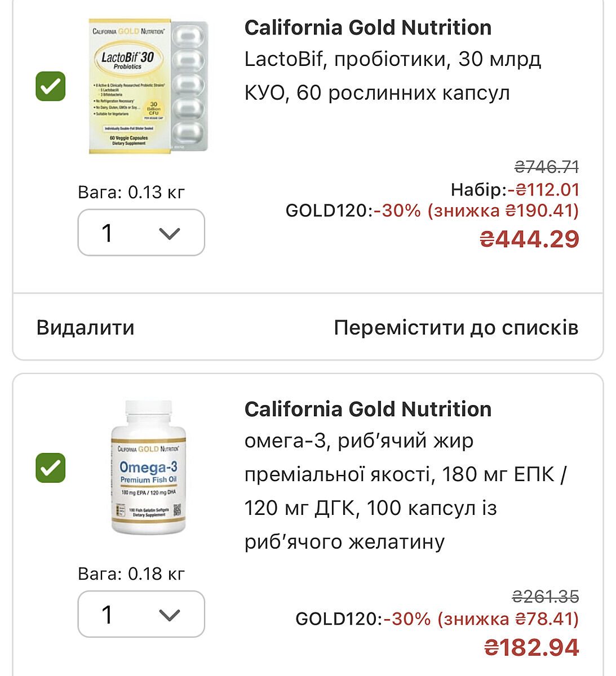Click the Набір -₴112.01 discount line
The image size is (616, 676).
tap(515, 189)
